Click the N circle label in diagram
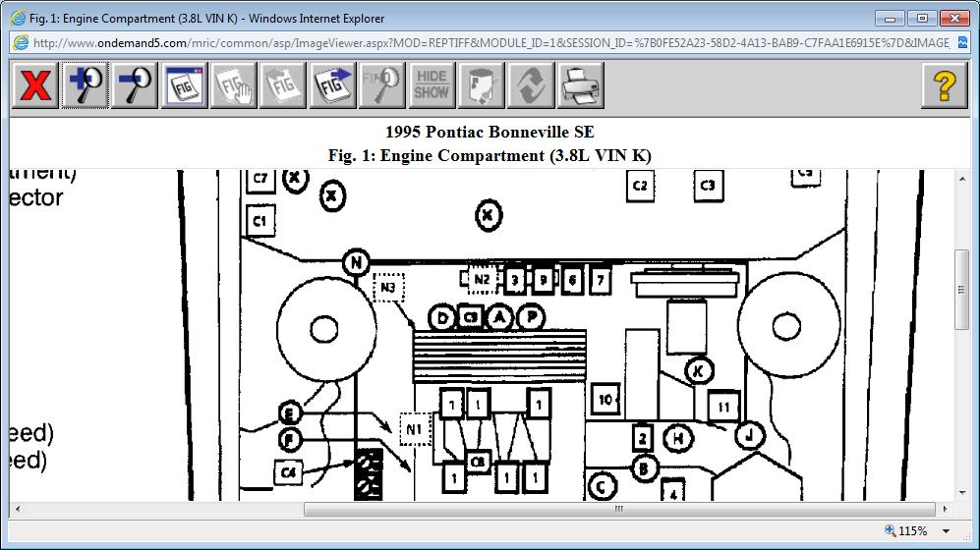980x550 pixels. [356, 262]
